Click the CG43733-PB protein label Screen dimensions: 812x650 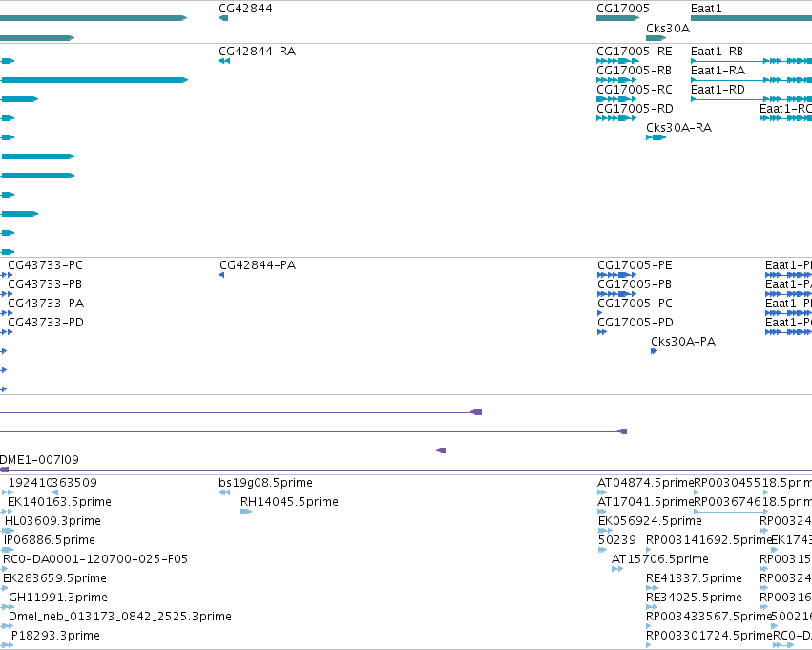click(x=45, y=284)
